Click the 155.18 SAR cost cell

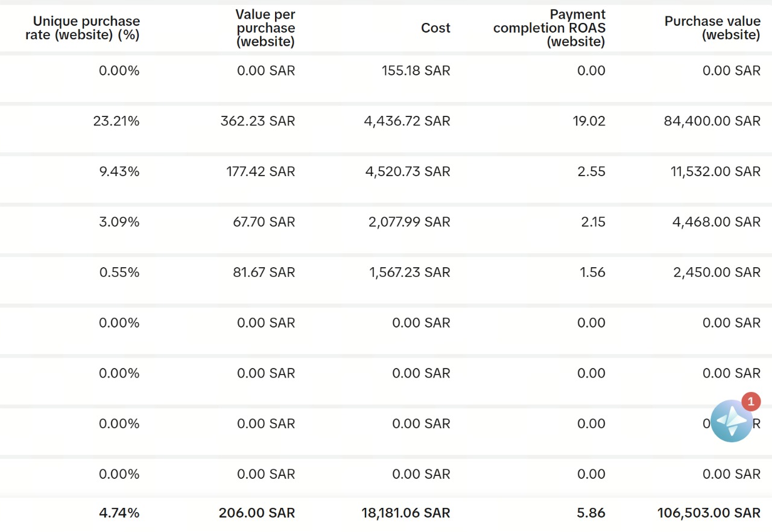(416, 71)
